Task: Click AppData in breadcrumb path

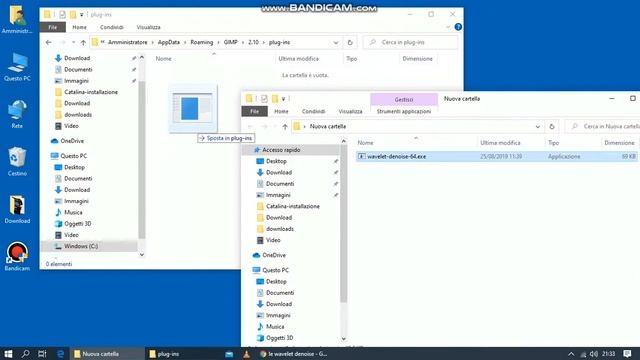Action: (169, 42)
